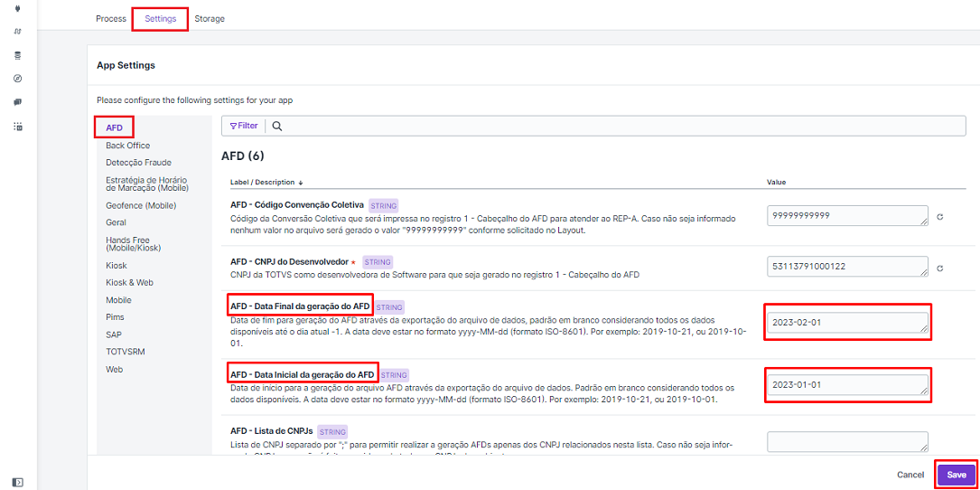Select the Back Office settings category
Viewport: 980px width, 490px height.
[128, 146]
